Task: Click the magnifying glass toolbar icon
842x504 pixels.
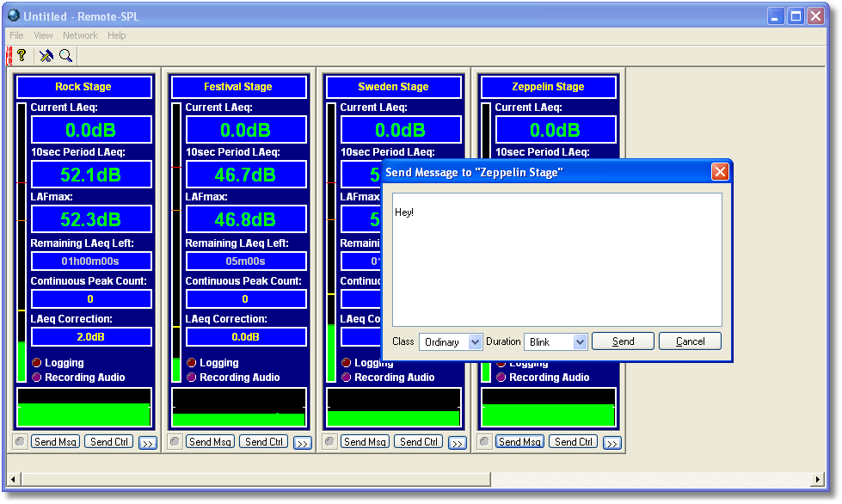Action: point(65,55)
